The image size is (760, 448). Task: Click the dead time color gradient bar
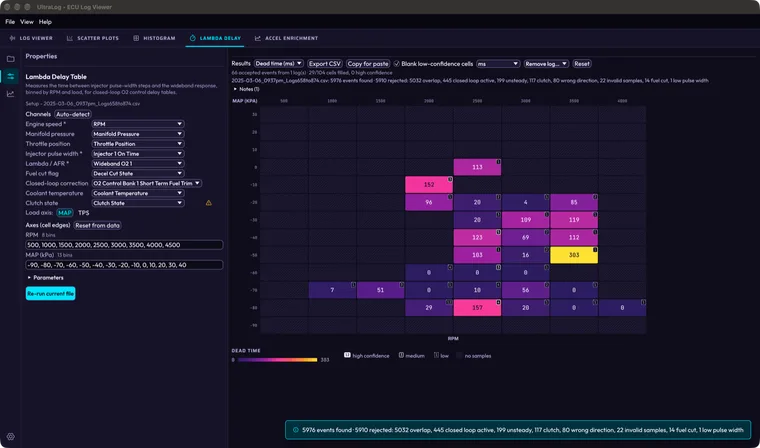pyautogui.click(x=277, y=360)
